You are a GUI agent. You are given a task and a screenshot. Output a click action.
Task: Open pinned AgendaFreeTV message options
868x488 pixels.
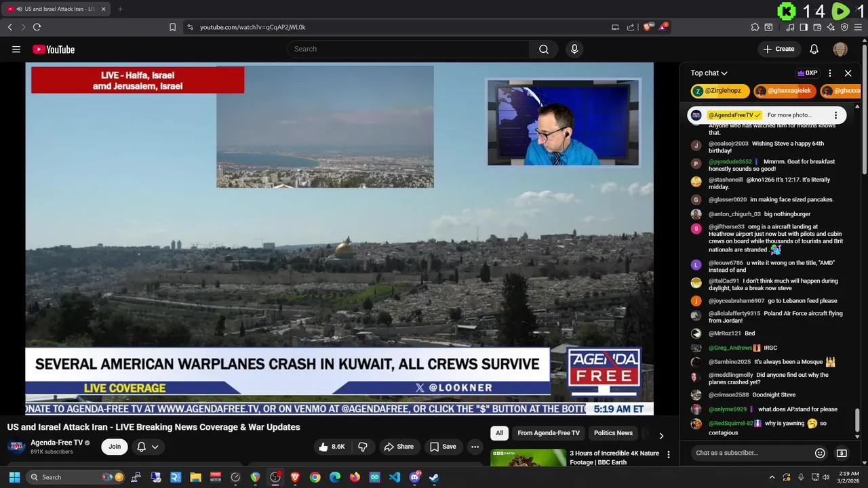click(835, 115)
